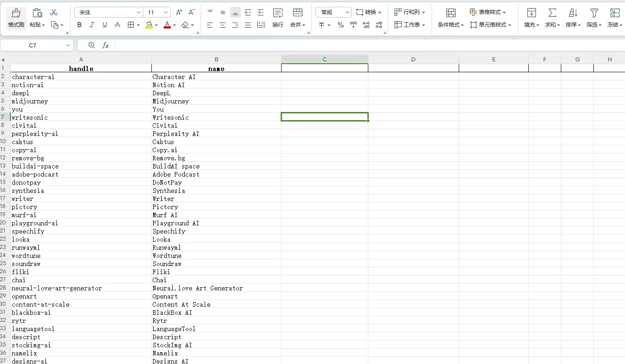
Task: Toggle strikethrough formatting
Action: (x=117, y=25)
